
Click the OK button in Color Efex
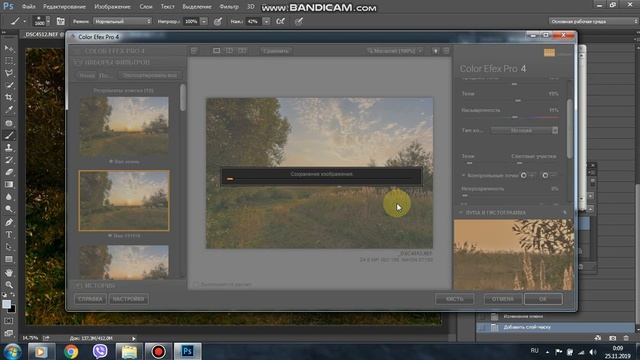[543, 299]
